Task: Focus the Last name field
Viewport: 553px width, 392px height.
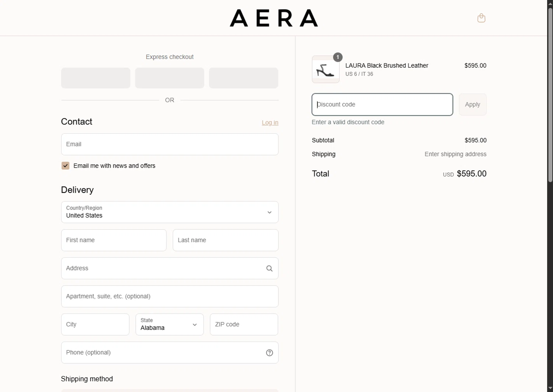Action: (x=226, y=240)
